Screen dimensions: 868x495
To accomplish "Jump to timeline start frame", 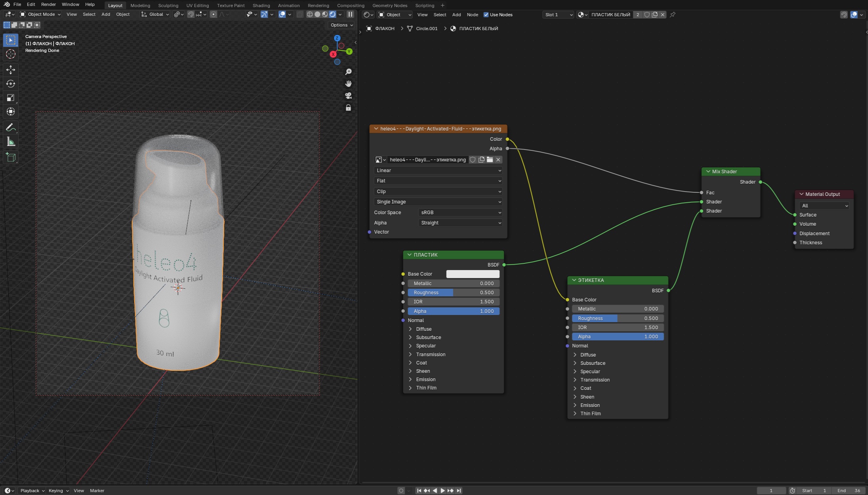I will [x=419, y=491].
